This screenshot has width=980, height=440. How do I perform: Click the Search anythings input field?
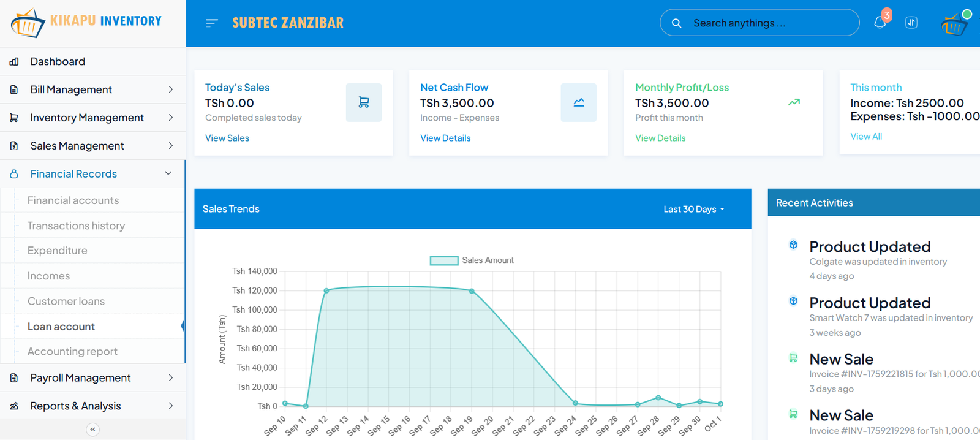click(x=766, y=23)
